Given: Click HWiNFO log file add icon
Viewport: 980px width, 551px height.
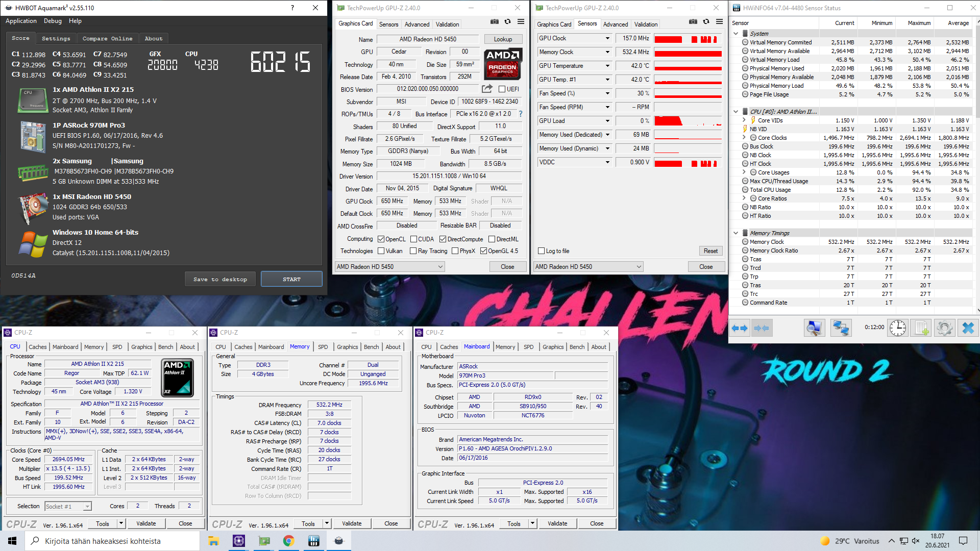Looking at the screenshot, I should coord(921,328).
